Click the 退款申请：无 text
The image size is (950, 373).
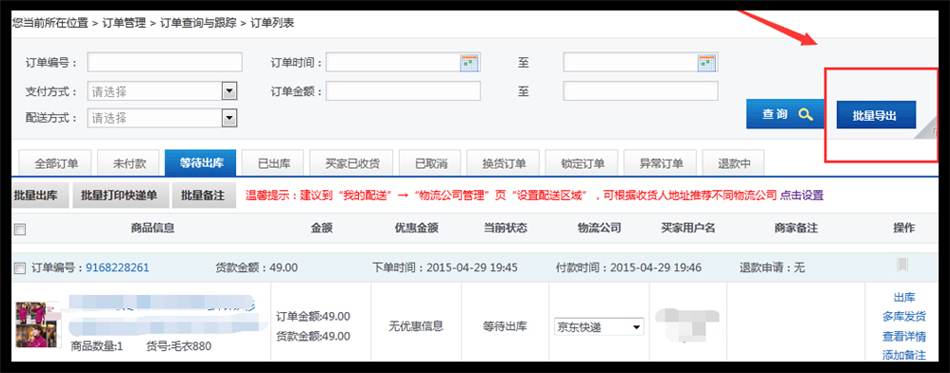[x=772, y=268]
